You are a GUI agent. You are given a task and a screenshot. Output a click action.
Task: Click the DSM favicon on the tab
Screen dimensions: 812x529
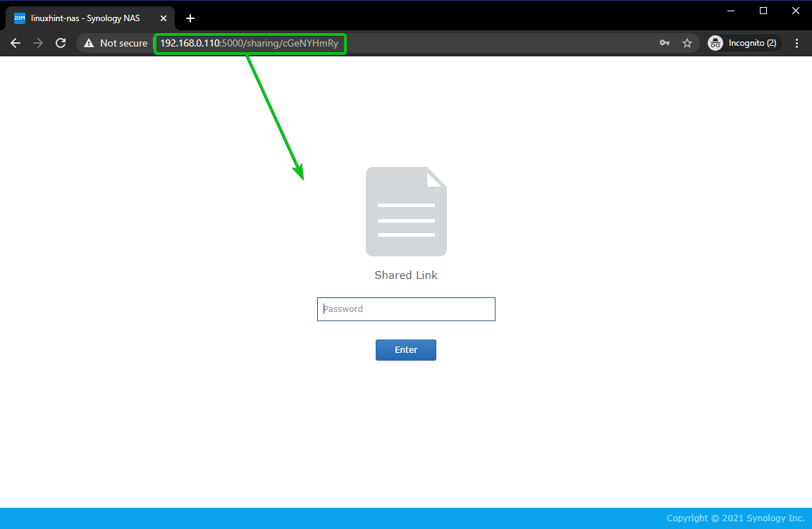pos(20,18)
